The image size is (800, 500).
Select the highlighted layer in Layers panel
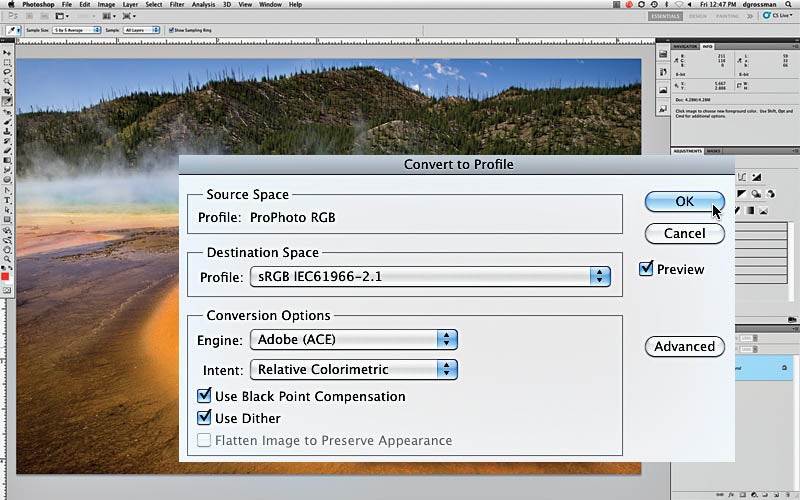[764, 368]
